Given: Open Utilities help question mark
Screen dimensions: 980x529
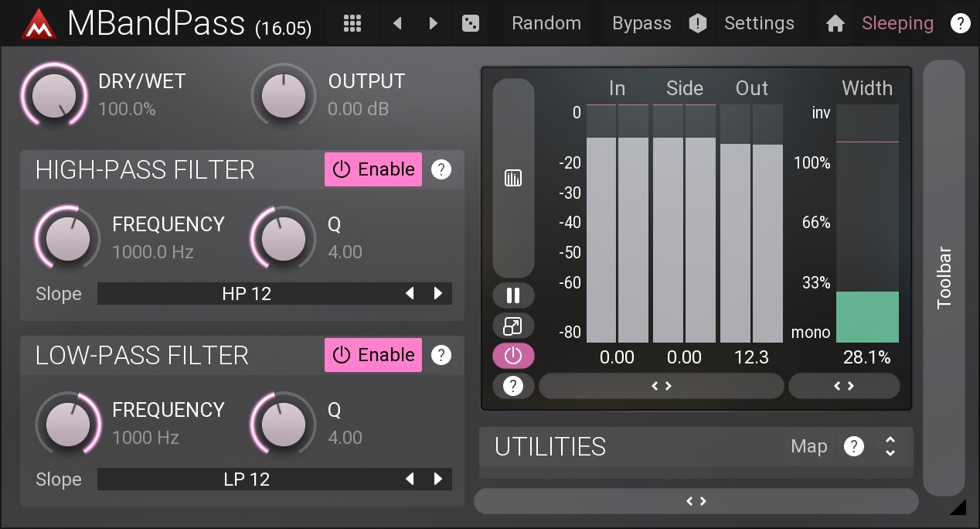Looking at the screenshot, I should (853, 446).
